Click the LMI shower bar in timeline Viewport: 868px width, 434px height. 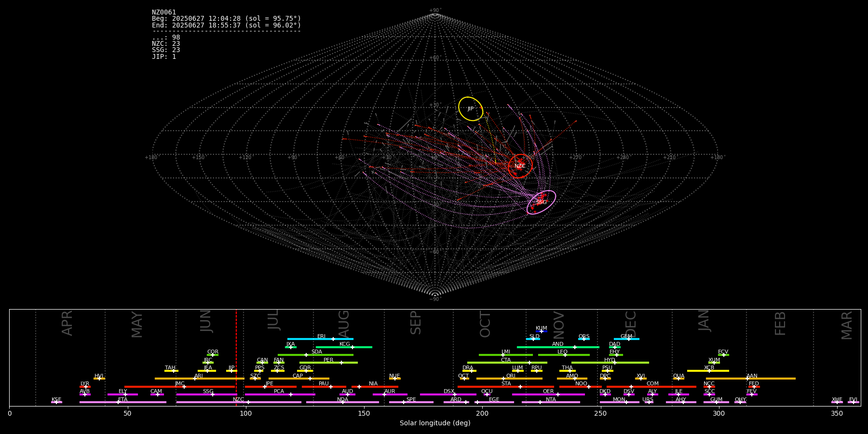point(506,355)
